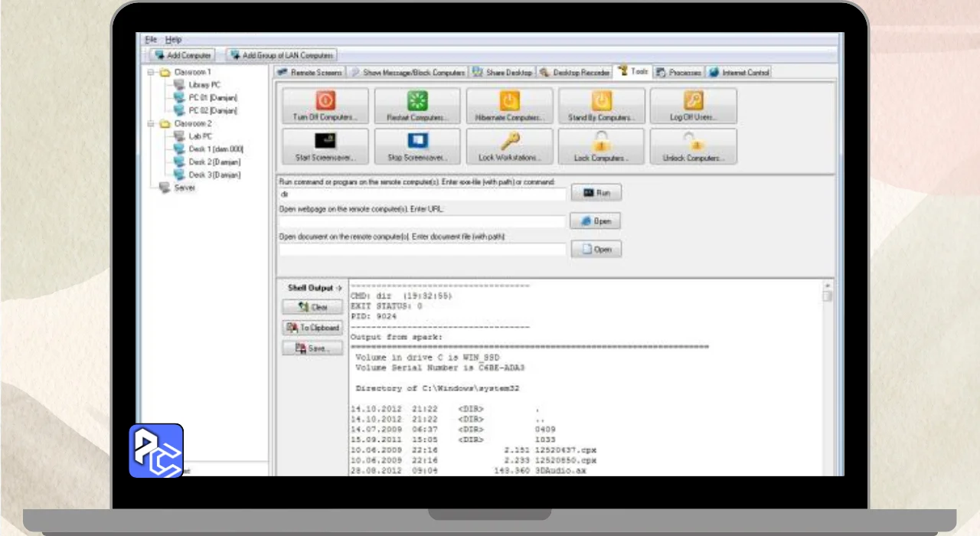Select PC 02 [Damjan] computer
The image size is (980, 536).
[x=206, y=110]
